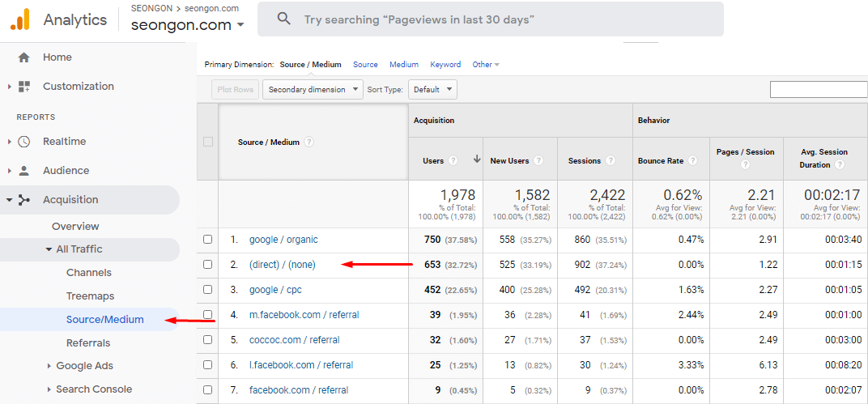Open l.facebook.com / referral link
This screenshot has height=404, width=868.
pos(301,364)
